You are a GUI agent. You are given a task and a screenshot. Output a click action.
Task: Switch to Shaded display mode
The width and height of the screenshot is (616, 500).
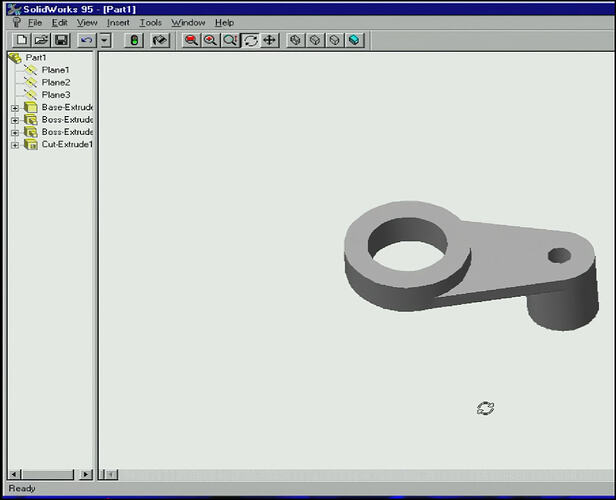coord(354,40)
